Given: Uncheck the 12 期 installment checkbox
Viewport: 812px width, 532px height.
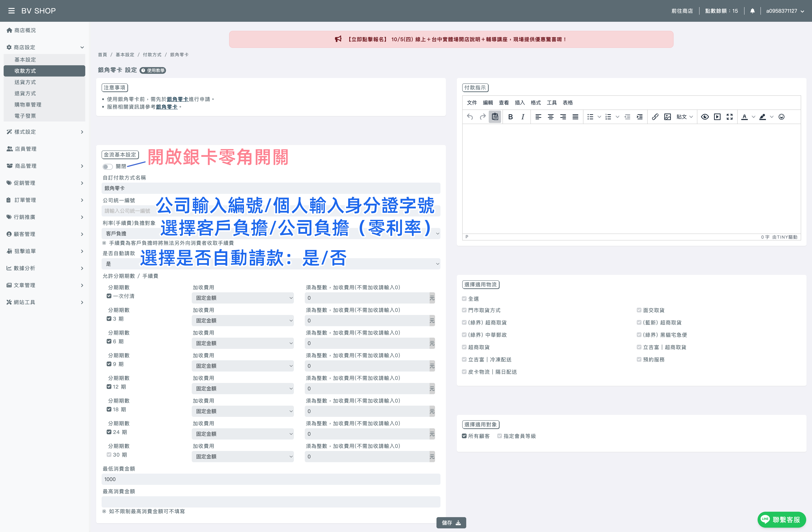Looking at the screenshot, I should (109, 387).
